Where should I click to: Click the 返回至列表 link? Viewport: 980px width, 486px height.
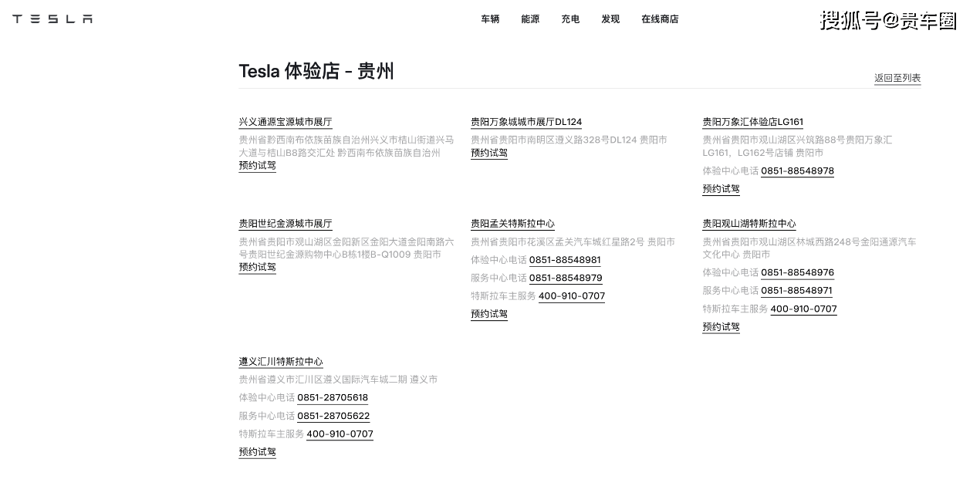tap(897, 78)
